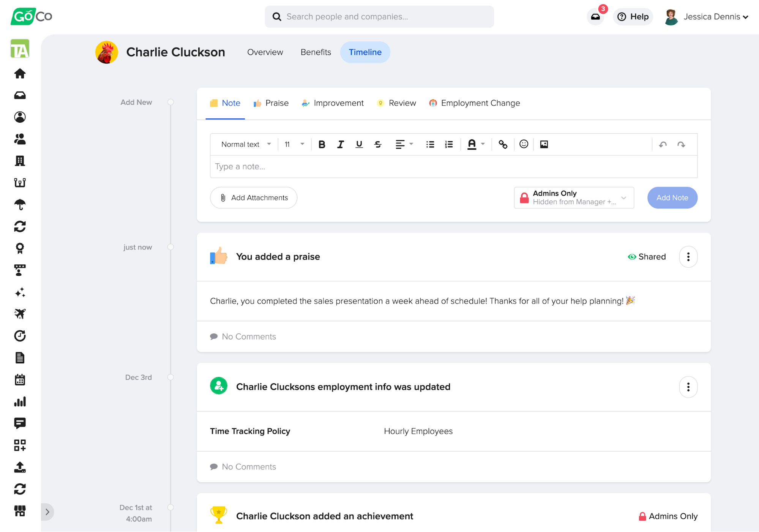
Task: Insert an emoji in the note
Action: point(524,144)
